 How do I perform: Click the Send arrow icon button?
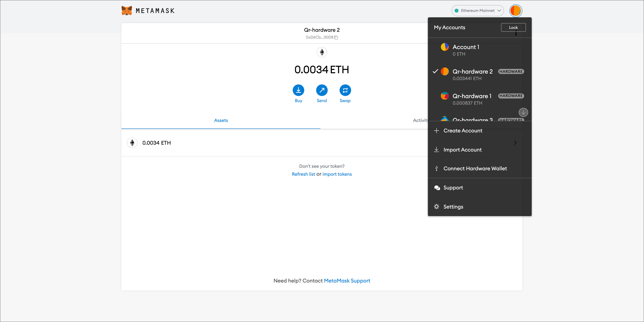point(322,90)
